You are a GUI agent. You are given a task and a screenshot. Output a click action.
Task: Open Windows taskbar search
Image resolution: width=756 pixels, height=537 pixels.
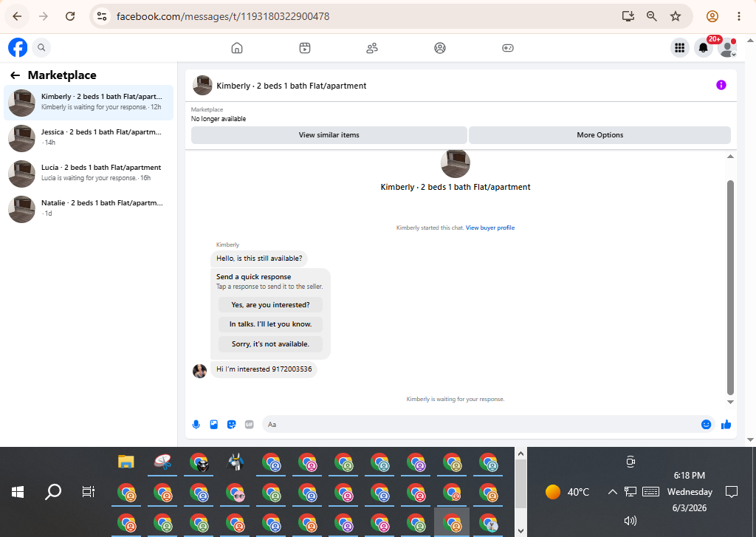pos(53,492)
